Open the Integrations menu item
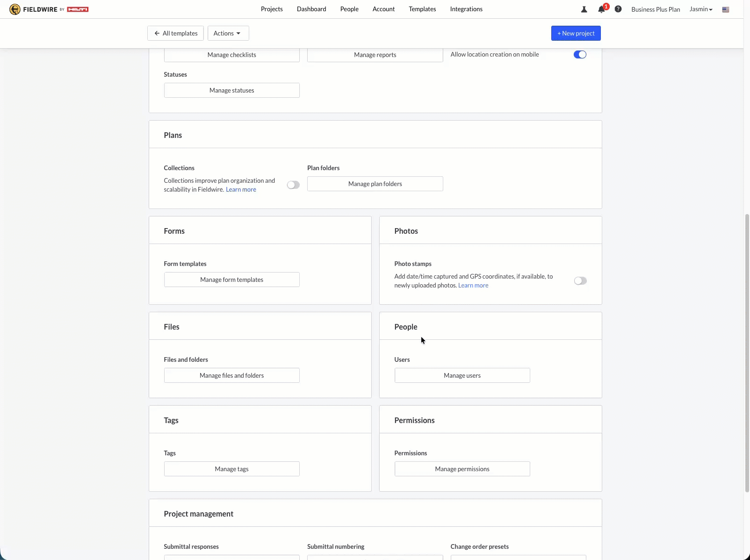 466,9
